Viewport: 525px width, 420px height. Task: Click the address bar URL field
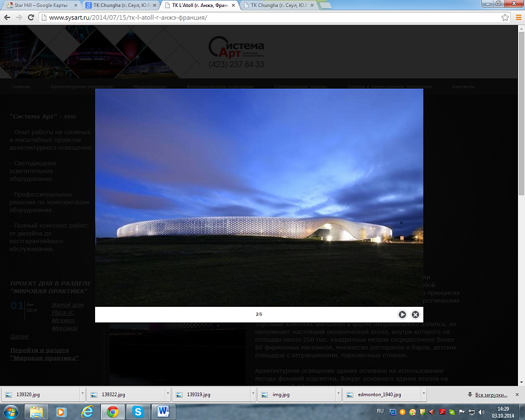coord(262,17)
